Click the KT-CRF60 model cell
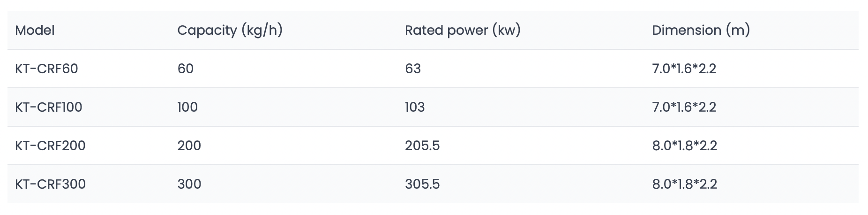Screen dimensions: 868x215 46,69
